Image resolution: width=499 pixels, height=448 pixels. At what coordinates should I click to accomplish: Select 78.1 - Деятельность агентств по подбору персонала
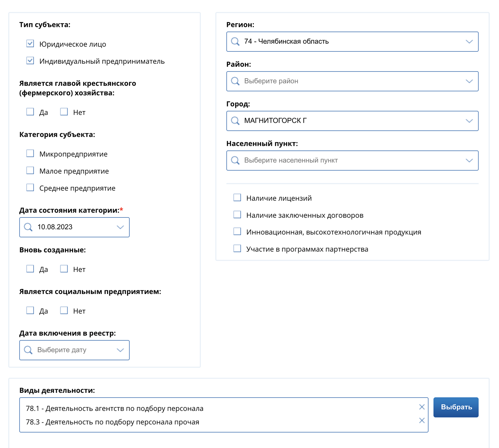[x=115, y=408]
